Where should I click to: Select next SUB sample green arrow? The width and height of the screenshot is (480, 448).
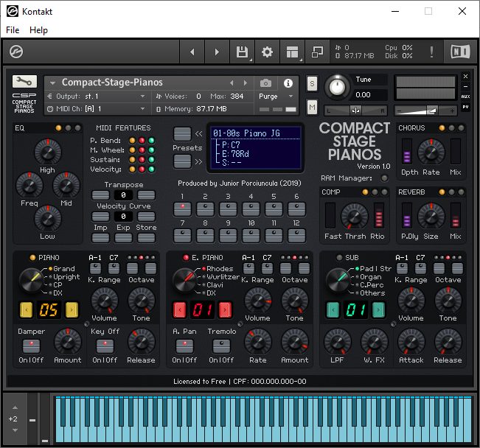pyautogui.click(x=378, y=309)
